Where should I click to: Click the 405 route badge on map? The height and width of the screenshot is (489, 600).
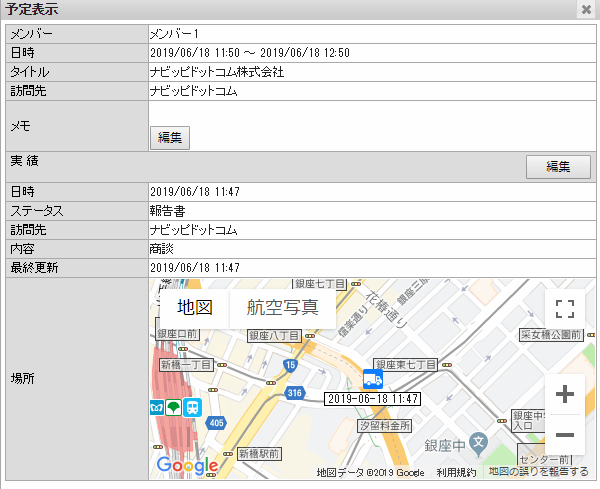pyautogui.click(x=217, y=423)
